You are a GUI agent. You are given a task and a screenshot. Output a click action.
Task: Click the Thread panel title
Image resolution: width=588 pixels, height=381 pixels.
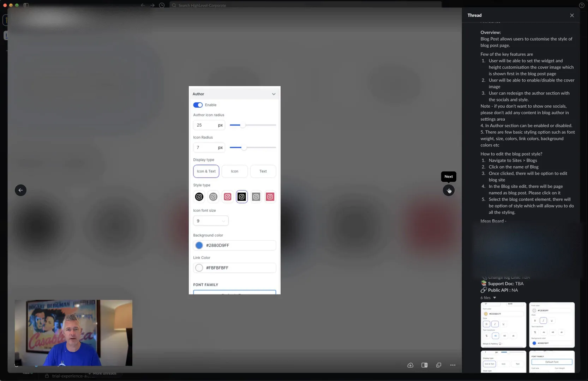click(474, 15)
